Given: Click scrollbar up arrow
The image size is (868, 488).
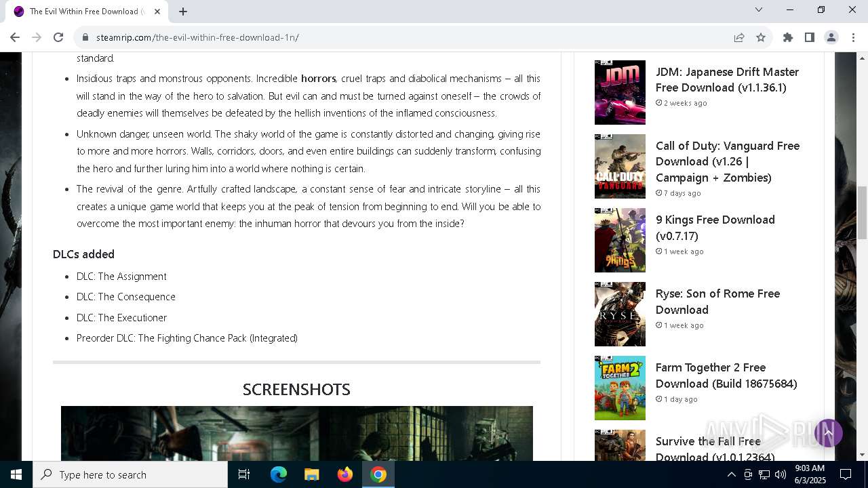Looking at the screenshot, I should (x=862, y=58).
